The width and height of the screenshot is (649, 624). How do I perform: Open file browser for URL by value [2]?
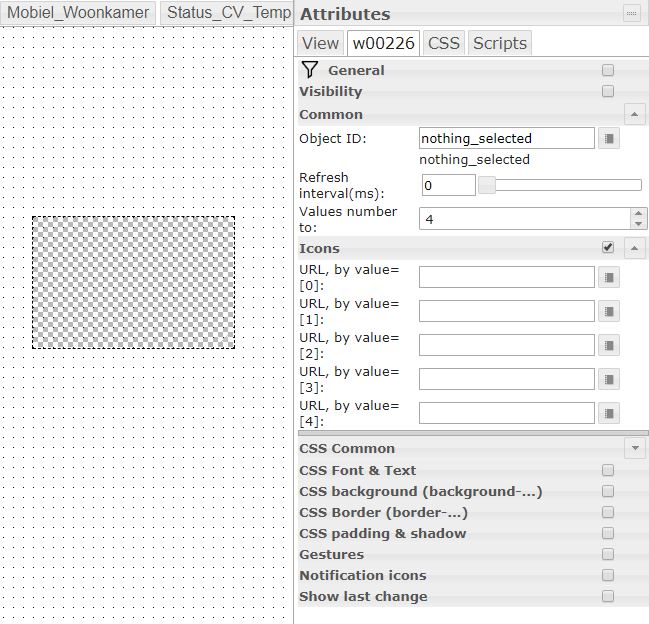pyautogui.click(x=608, y=345)
